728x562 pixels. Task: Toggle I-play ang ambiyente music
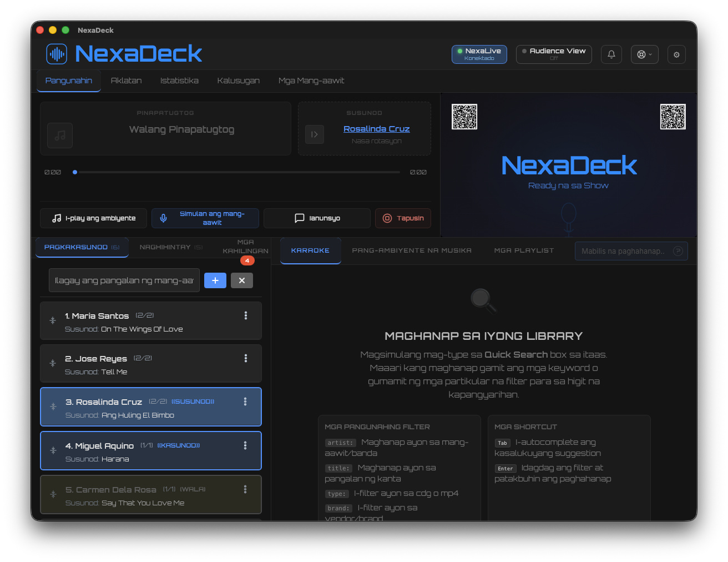coord(94,218)
